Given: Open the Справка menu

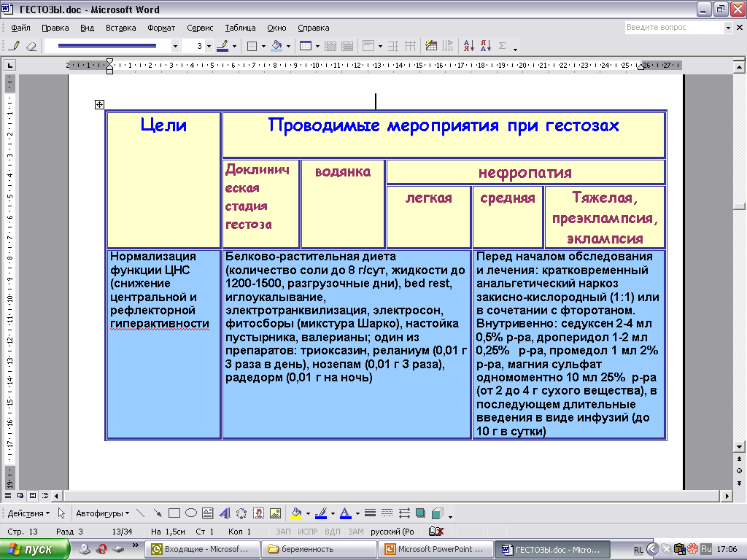Looking at the screenshot, I should (x=314, y=28).
